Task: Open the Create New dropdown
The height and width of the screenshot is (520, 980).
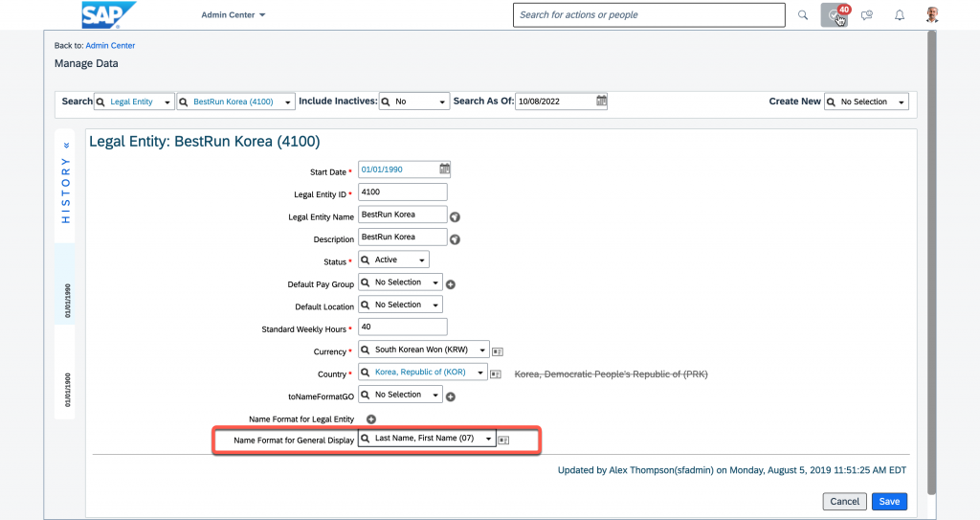Action: coord(866,102)
